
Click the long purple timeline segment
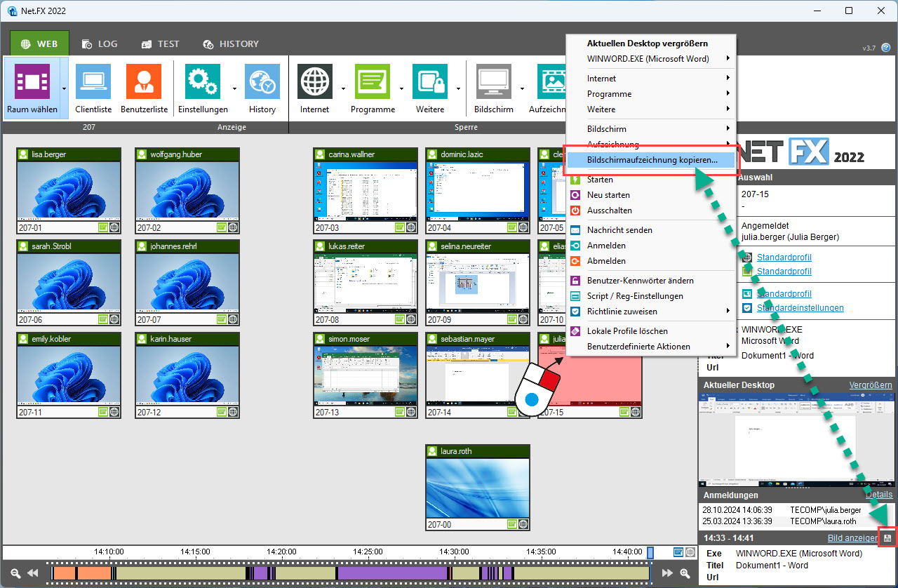[393, 573]
